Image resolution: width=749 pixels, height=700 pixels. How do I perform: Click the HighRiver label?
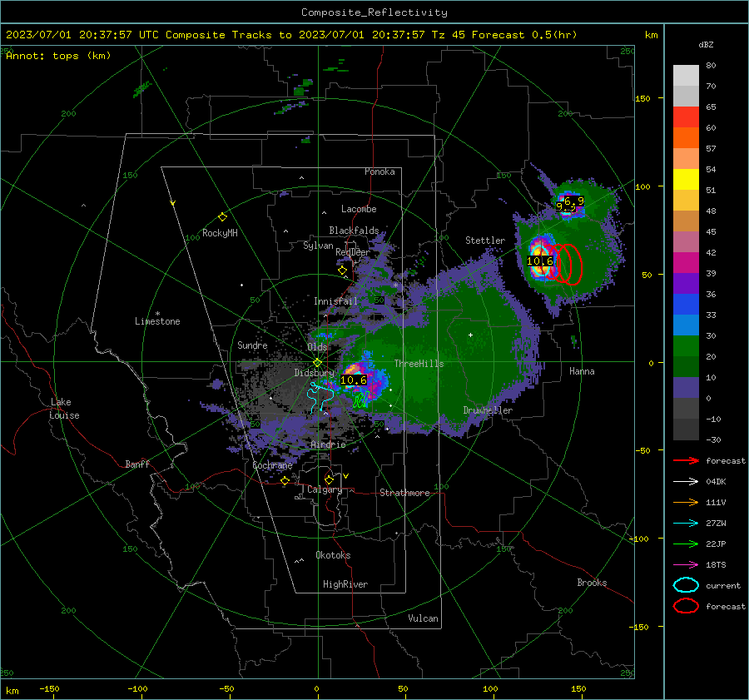coord(345,584)
